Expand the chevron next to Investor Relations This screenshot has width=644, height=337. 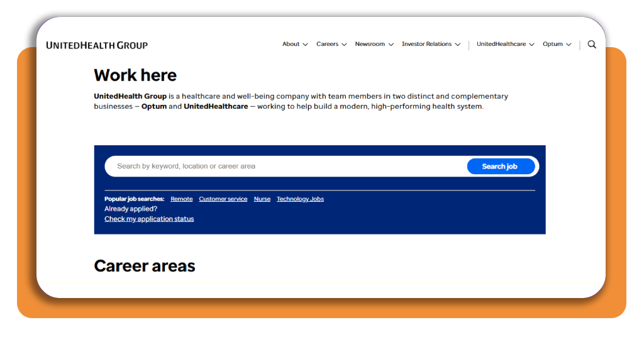pos(458,45)
